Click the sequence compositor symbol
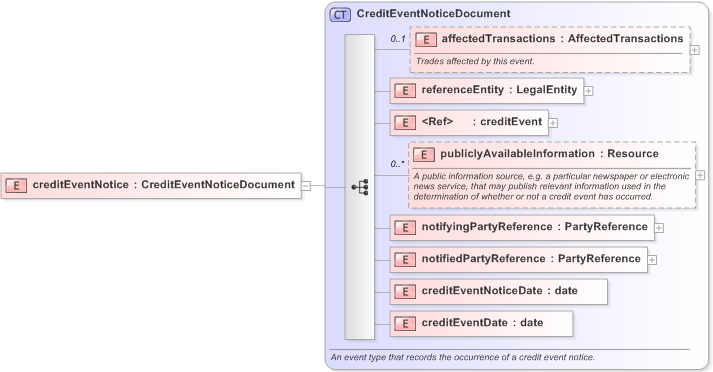This screenshot has width=713, height=372. coord(360,187)
